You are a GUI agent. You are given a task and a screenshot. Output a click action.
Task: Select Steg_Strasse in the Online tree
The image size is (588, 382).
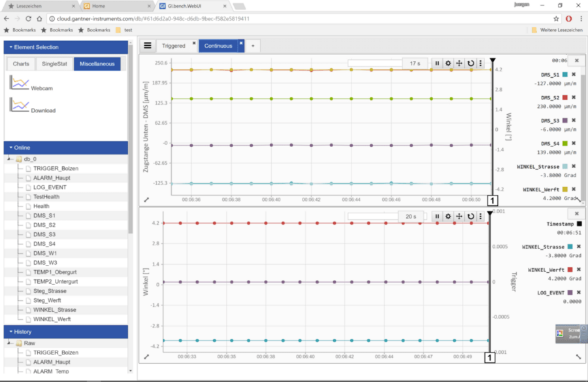point(50,290)
